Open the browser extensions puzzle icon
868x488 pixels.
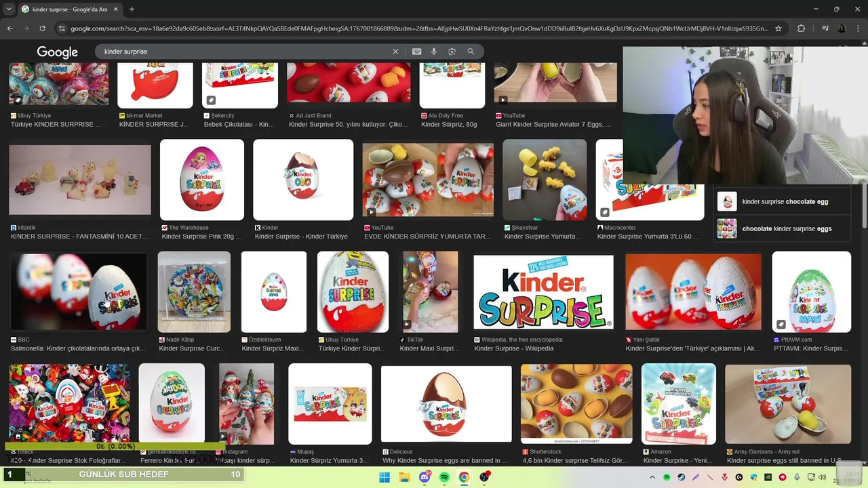(x=801, y=28)
